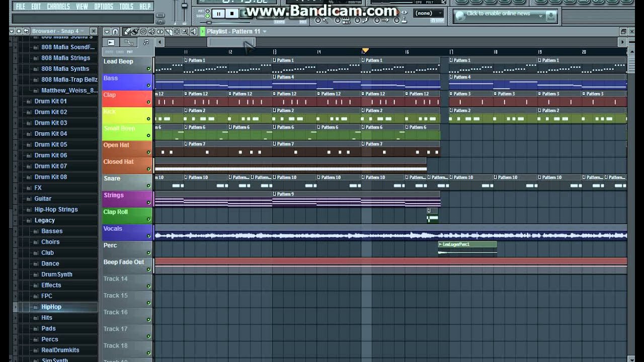
Task: Click the download icon next to online news
Action: tap(551, 16)
